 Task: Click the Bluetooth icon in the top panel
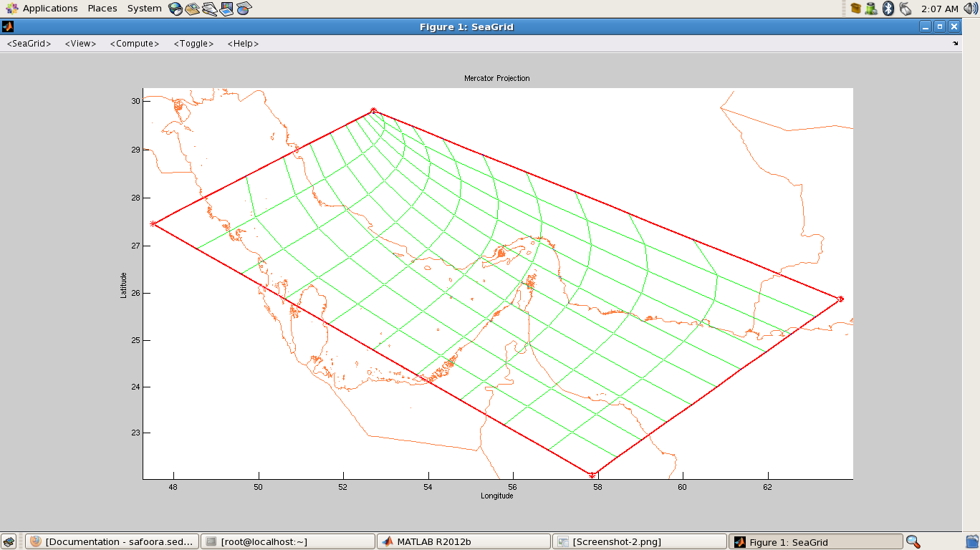coord(888,9)
